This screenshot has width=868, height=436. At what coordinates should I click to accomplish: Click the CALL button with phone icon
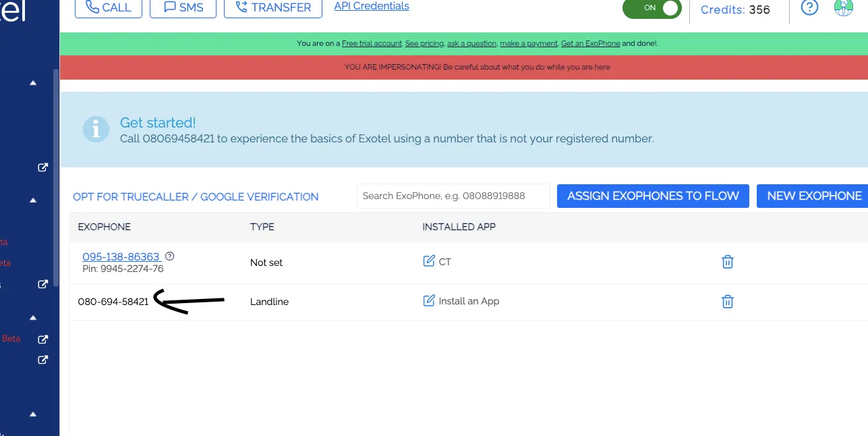[x=108, y=8]
